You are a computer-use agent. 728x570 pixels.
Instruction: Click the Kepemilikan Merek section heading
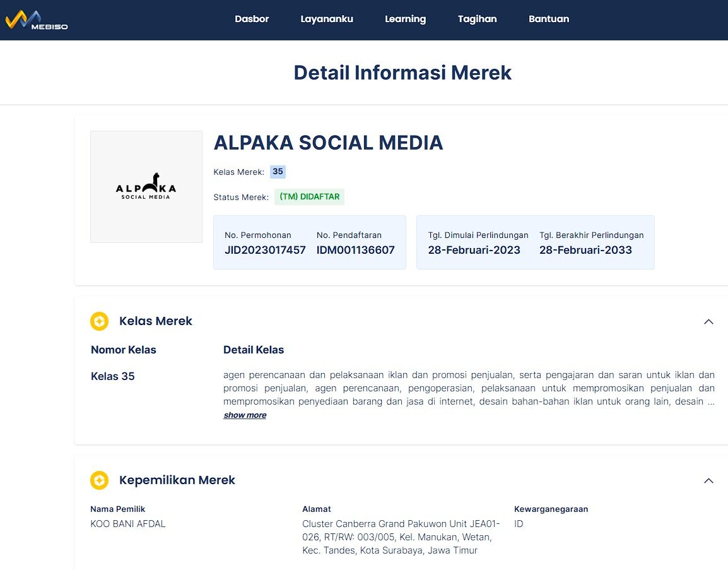(x=177, y=480)
